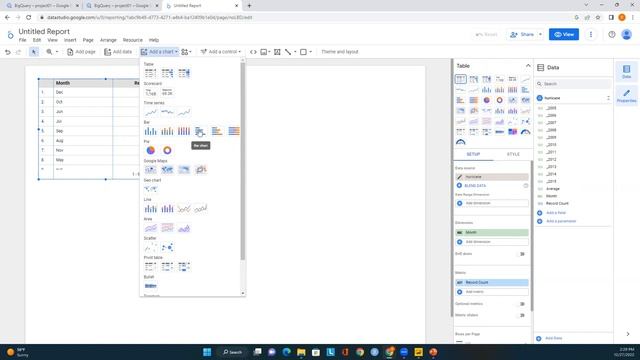The image size is (640, 360).
Task: Select the Bubble chart under Scatter
Action: tap(167, 247)
